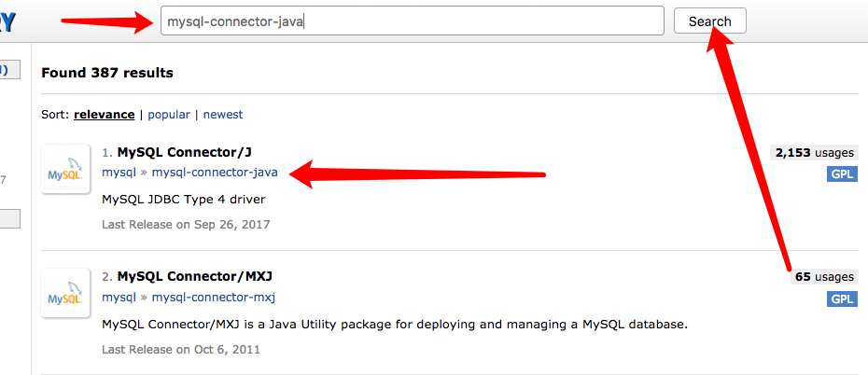The height and width of the screenshot is (375, 868).
Task: Click the 'MySQL JDBC Type 4 driver' description
Action: pyautogui.click(x=184, y=199)
